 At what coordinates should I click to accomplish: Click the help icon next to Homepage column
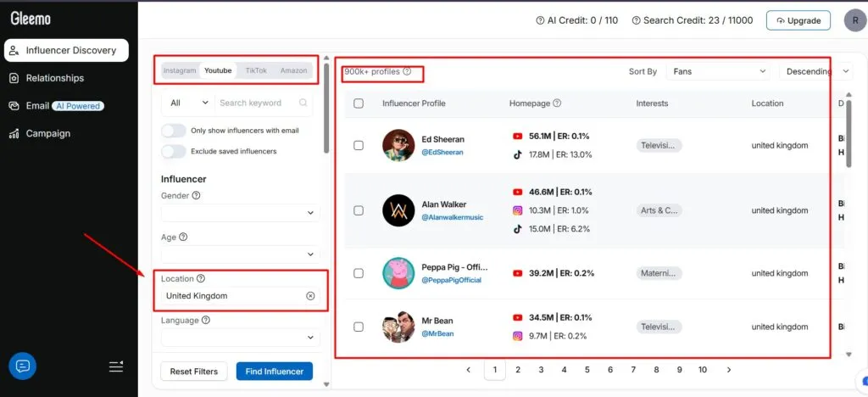[557, 103]
